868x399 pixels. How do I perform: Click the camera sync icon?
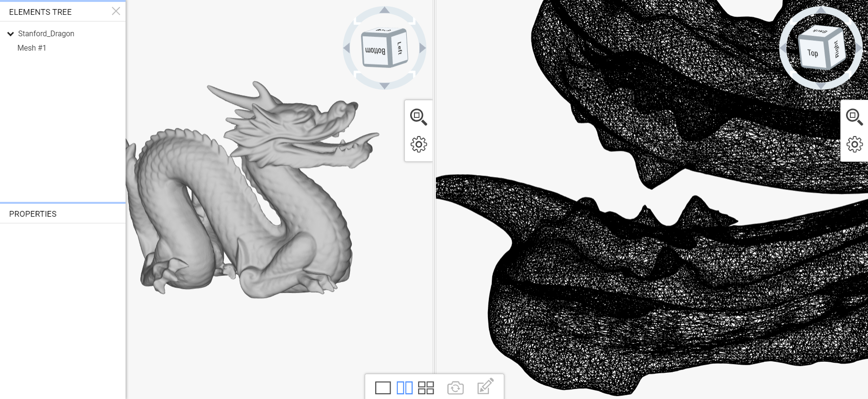[455, 388]
